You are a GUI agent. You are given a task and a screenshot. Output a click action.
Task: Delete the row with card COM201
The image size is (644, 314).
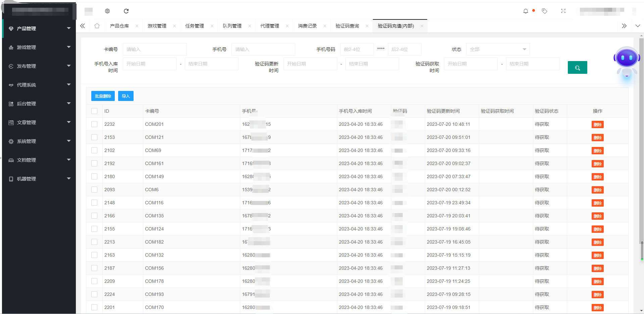(597, 124)
